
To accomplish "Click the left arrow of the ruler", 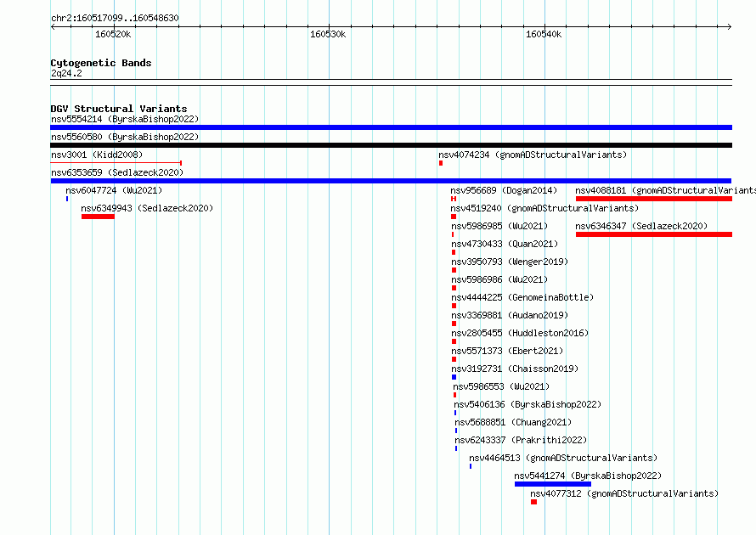I will (53, 27).
